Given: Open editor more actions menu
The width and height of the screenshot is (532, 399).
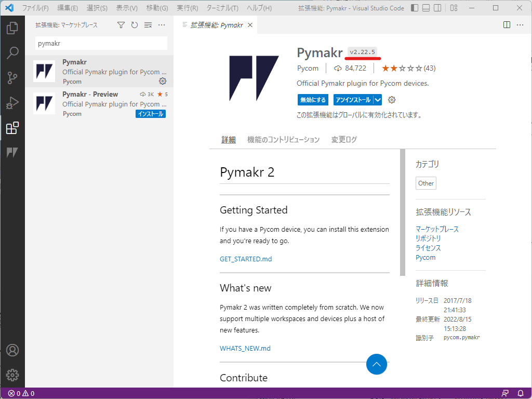Looking at the screenshot, I should 520,25.
